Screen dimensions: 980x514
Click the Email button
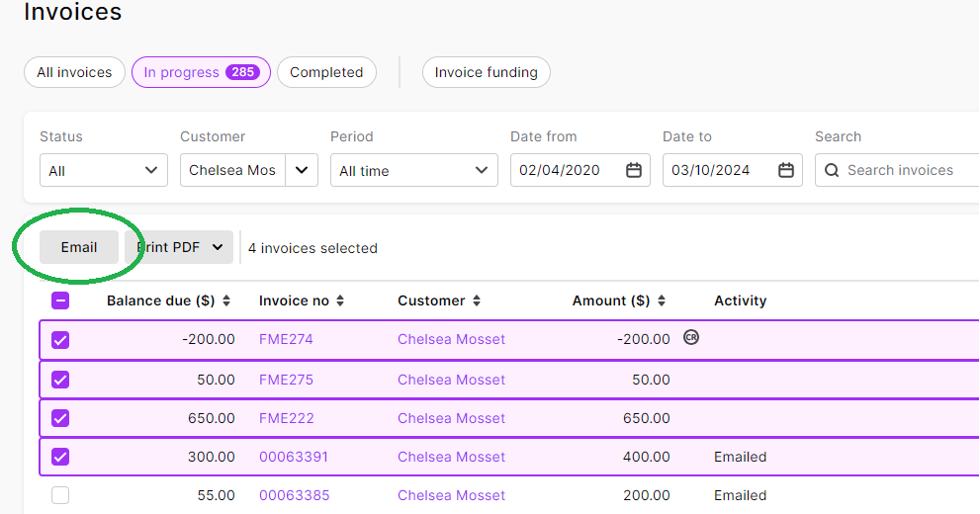click(x=79, y=247)
